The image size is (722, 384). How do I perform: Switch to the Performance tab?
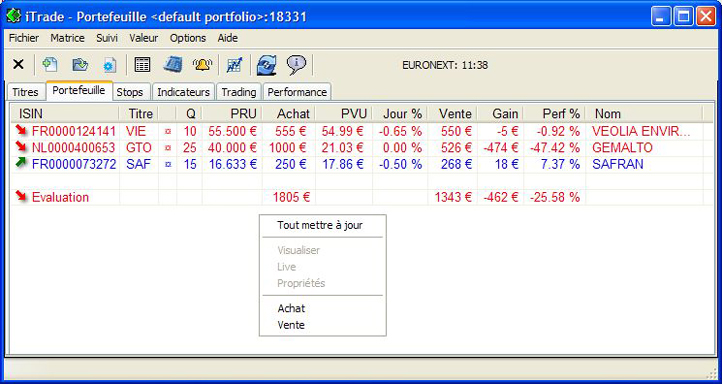coord(297,92)
